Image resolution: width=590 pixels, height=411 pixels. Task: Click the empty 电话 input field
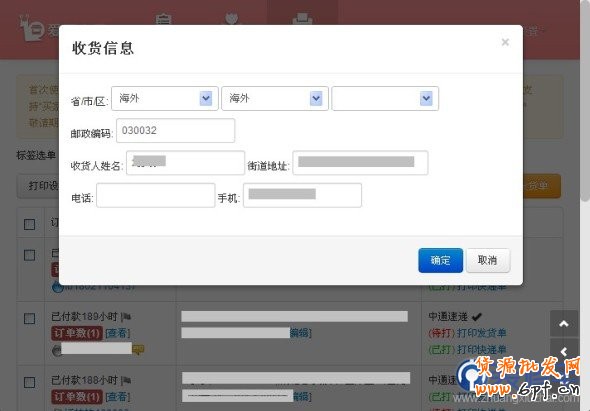[x=156, y=195]
